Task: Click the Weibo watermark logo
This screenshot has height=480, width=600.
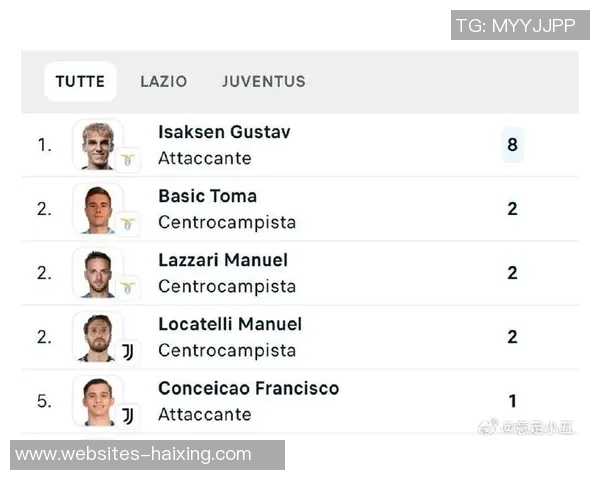Action: tap(488, 427)
